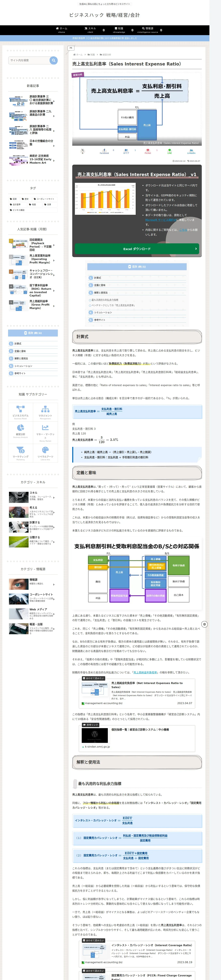
Task: Click the Excel ダウンロード button
Action: click(x=137, y=249)
